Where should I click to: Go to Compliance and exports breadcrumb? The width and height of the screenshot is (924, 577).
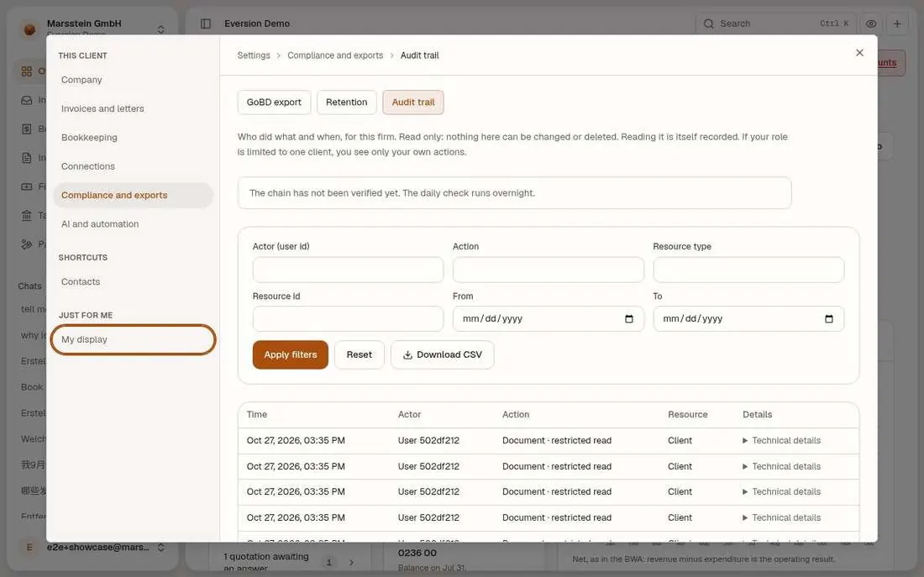click(335, 55)
